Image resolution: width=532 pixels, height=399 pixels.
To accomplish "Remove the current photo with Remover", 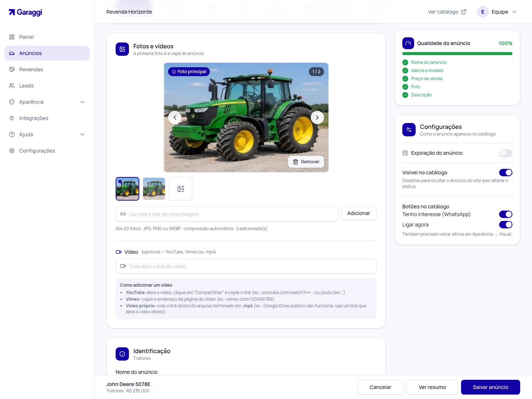I will click(306, 162).
